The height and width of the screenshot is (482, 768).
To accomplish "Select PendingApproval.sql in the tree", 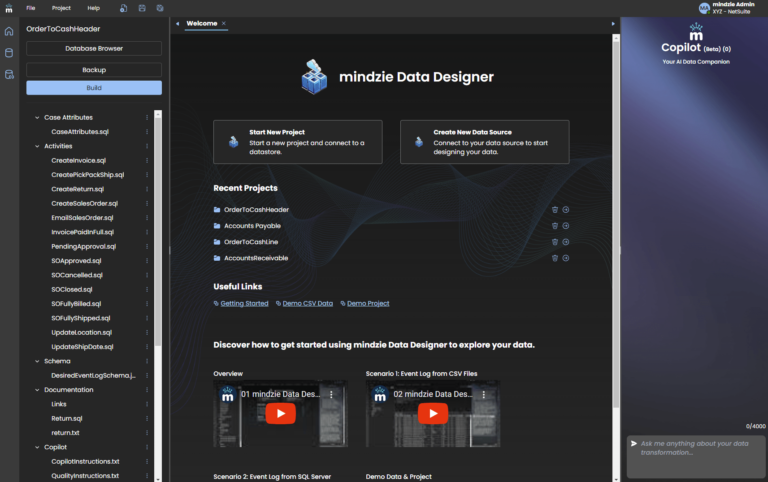I will click(84, 246).
